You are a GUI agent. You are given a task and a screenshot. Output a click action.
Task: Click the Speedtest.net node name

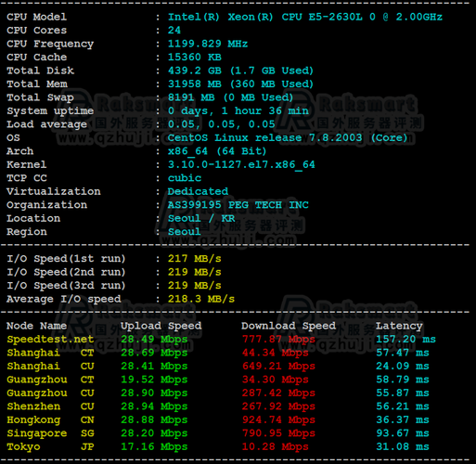tap(50, 339)
